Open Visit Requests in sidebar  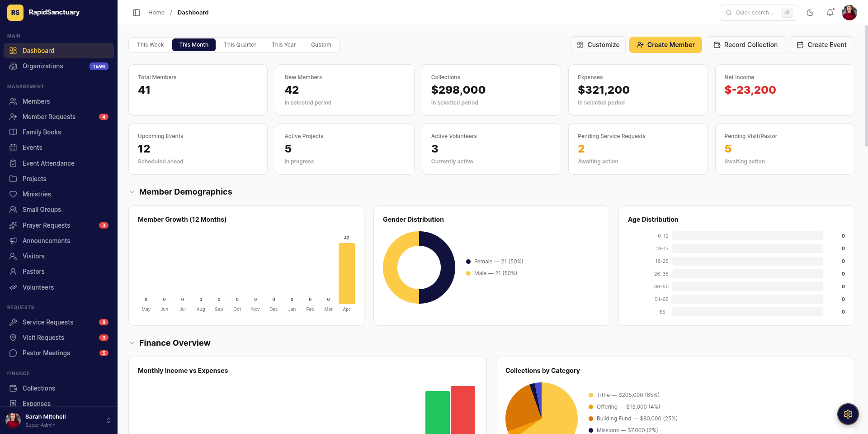(59, 338)
